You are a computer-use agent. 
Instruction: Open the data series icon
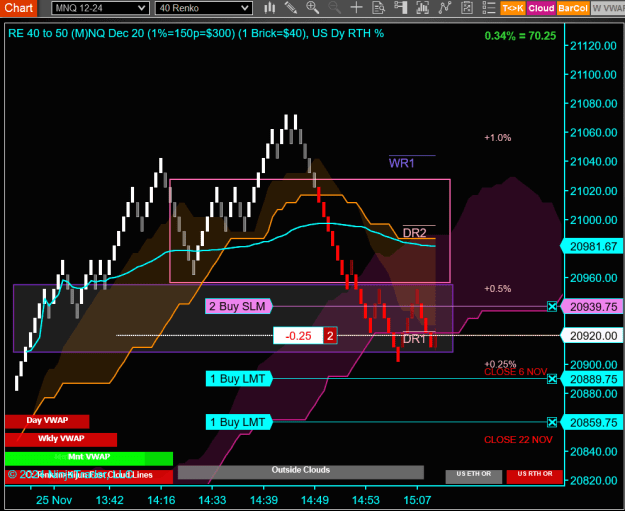coord(422,8)
